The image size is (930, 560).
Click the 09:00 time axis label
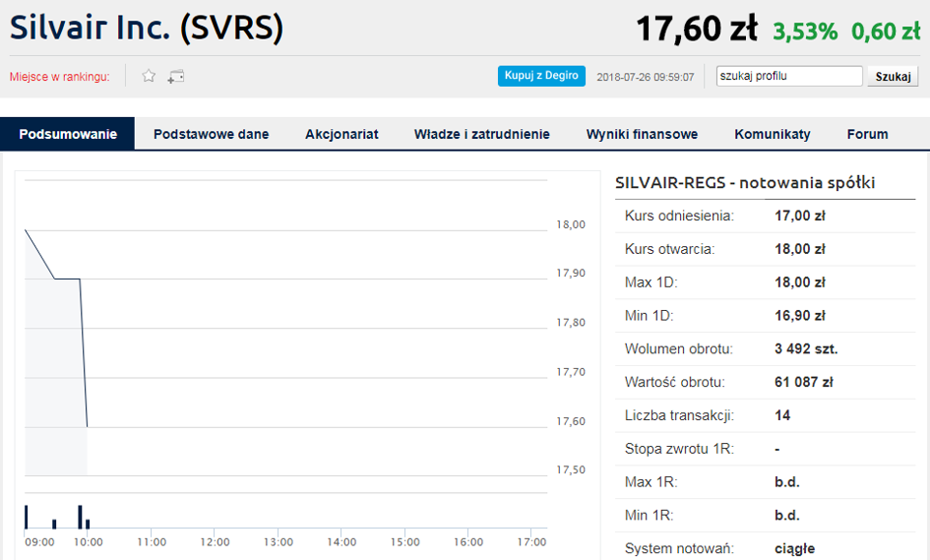pyautogui.click(x=39, y=542)
